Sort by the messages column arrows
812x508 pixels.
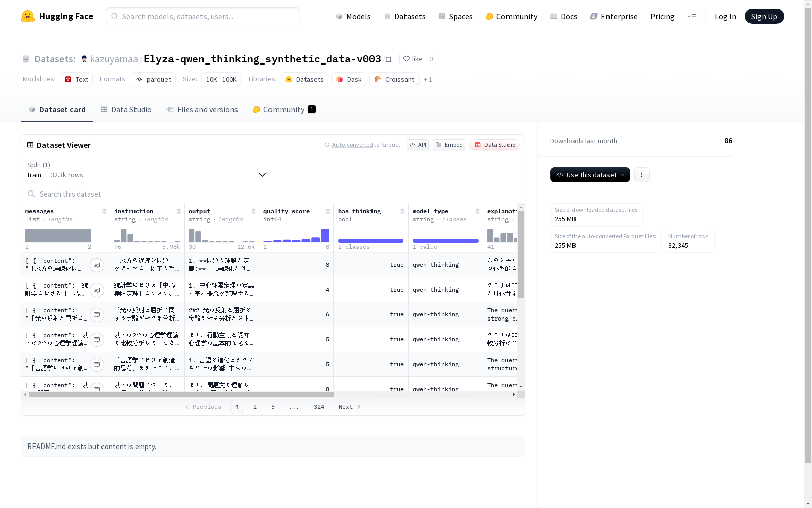tap(104, 211)
